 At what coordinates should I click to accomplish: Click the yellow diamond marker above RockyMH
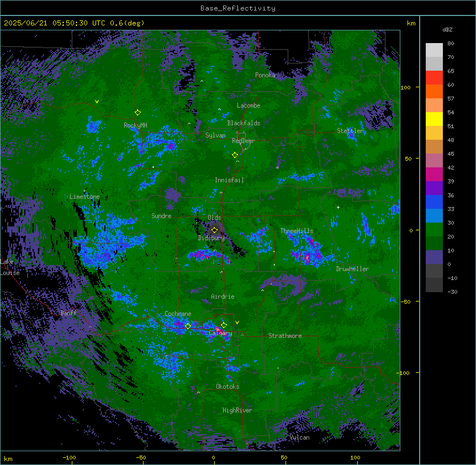click(x=138, y=113)
